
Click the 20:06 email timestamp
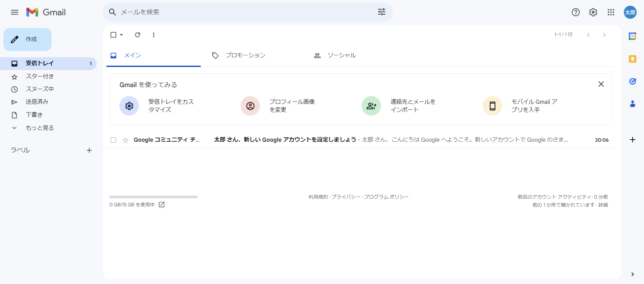coord(602,140)
